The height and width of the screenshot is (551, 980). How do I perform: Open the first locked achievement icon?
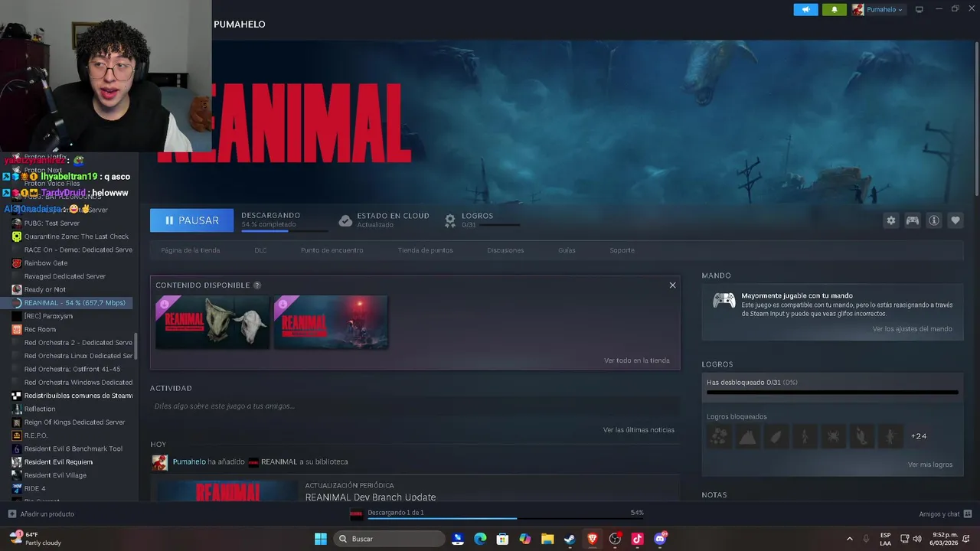pos(719,436)
